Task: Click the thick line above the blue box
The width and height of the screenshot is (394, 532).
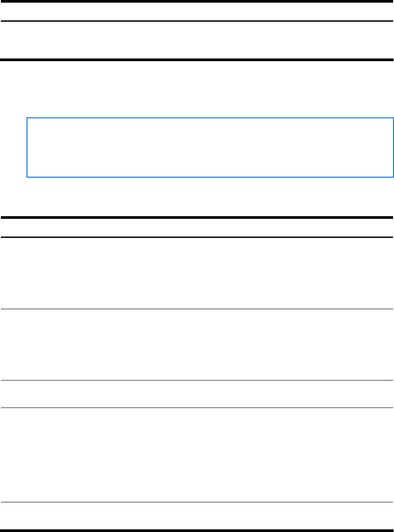Action: [x=197, y=59]
